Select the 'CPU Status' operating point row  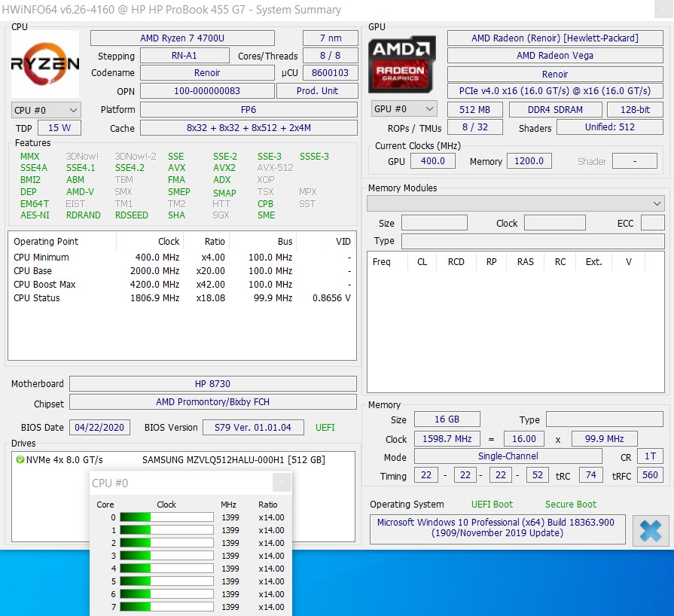coord(182,298)
